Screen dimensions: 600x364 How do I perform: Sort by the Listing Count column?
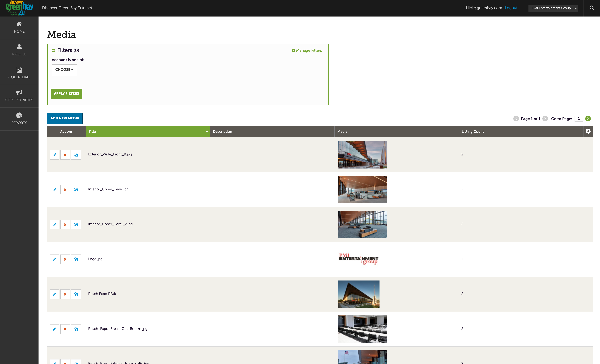[x=521, y=132]
